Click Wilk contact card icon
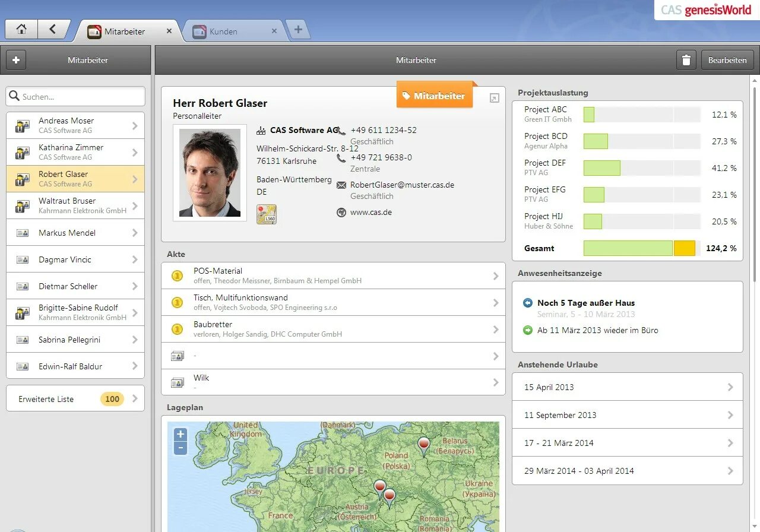 tap(177, 382)
